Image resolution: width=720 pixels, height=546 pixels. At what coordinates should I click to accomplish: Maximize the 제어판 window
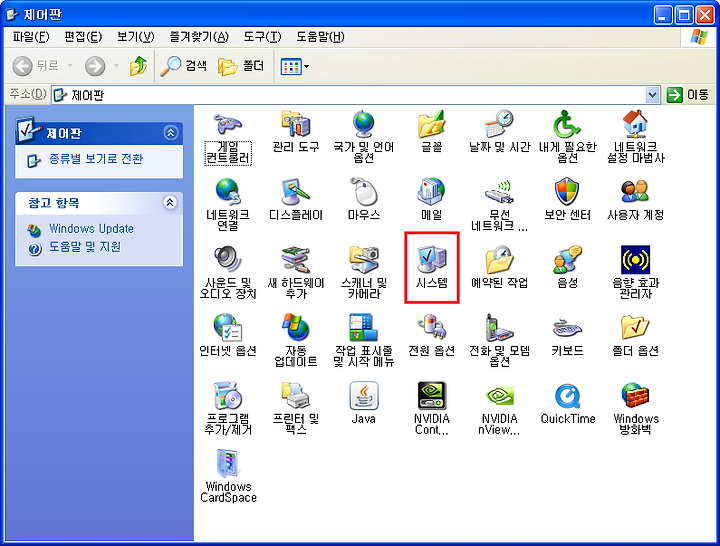683,15
